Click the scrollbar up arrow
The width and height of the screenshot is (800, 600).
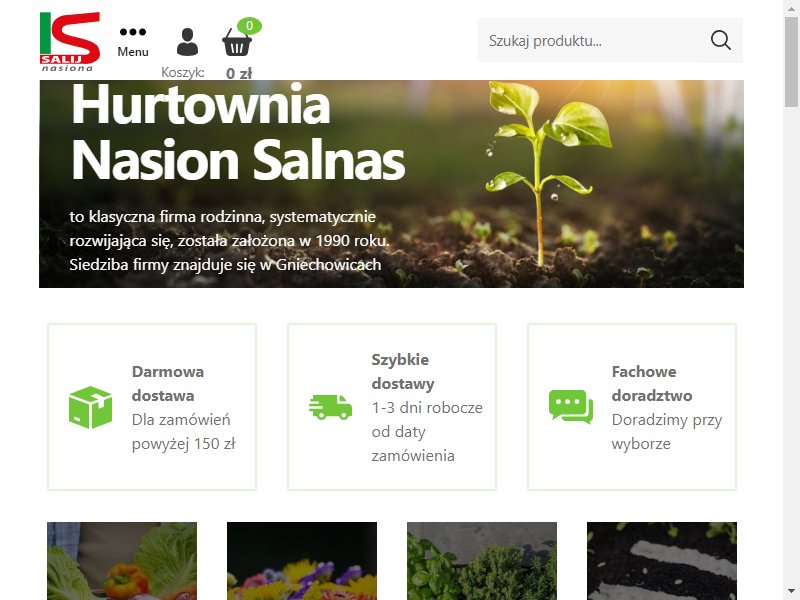[791, 7]
